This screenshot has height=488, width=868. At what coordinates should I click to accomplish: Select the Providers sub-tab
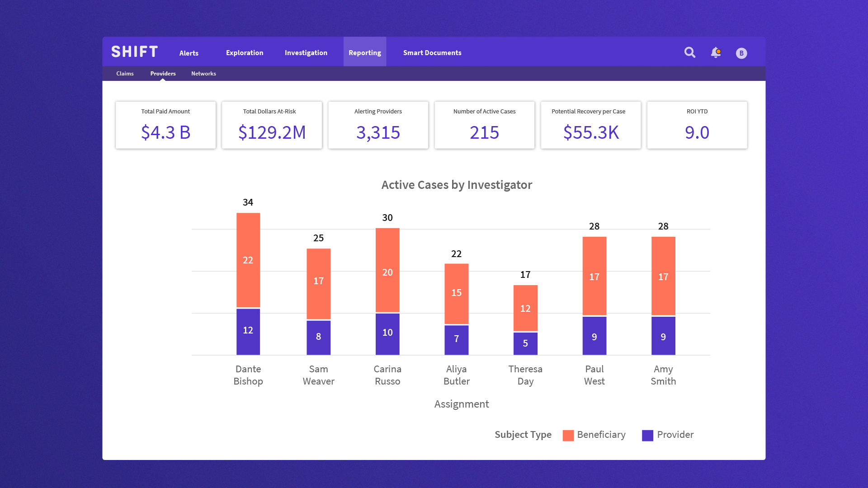pyautogui.click(x=163, y=74)
